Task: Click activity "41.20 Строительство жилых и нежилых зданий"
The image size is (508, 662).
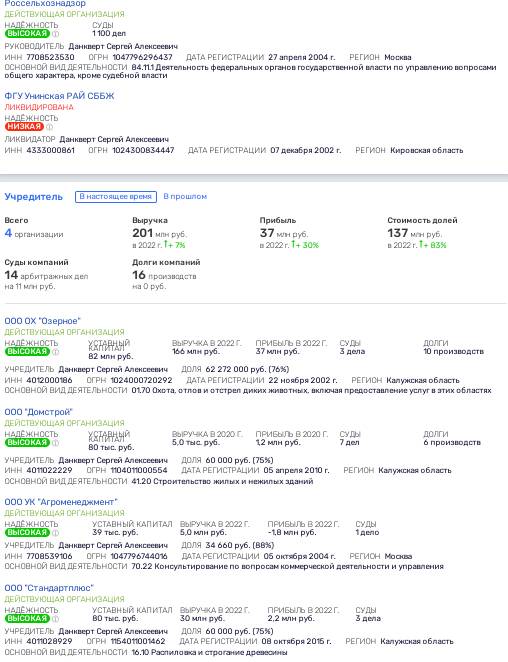Action: coord(222,481)
